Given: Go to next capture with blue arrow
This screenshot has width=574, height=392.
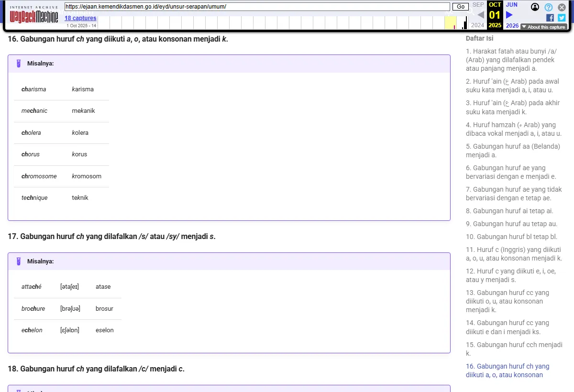Looking at the screenshot, I should coord(509,15).
